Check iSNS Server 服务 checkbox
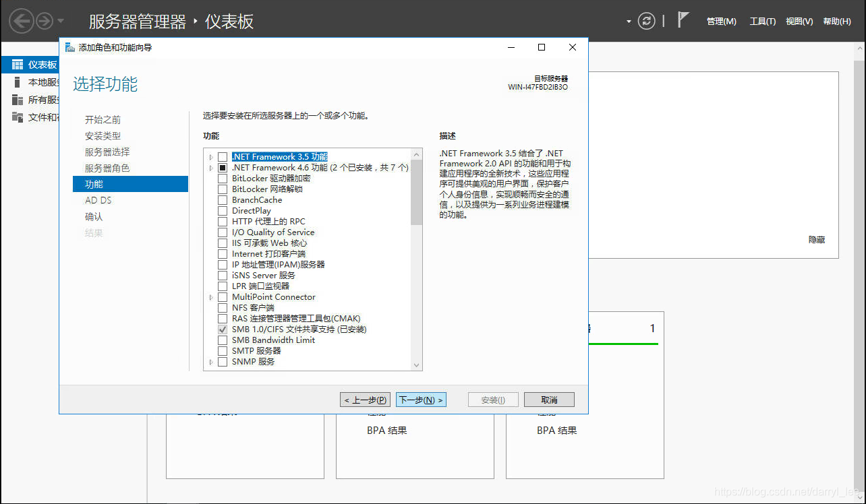 click(223, 276)
